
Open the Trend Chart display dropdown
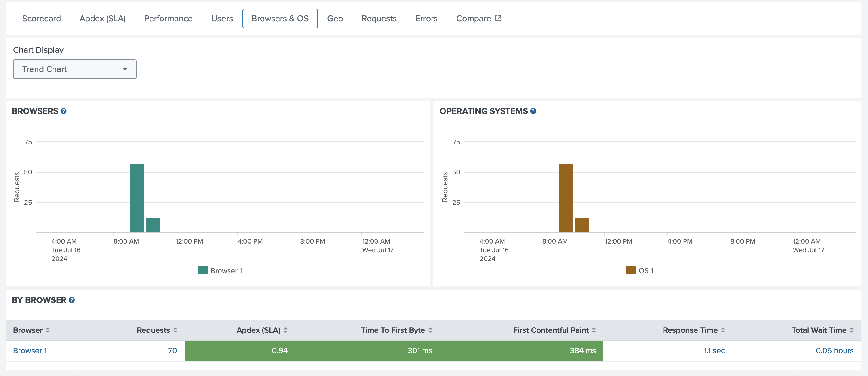coord(74,69)
